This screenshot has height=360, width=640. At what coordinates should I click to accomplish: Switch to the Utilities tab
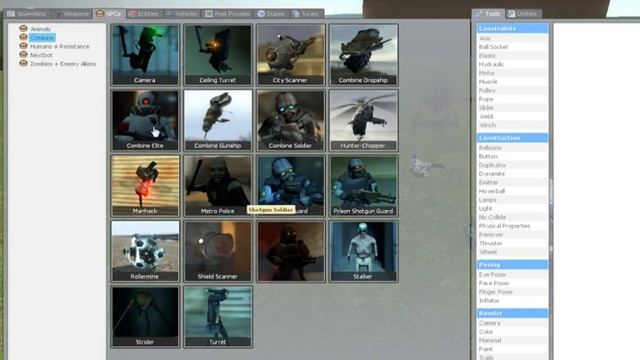[x=523, y=14]
